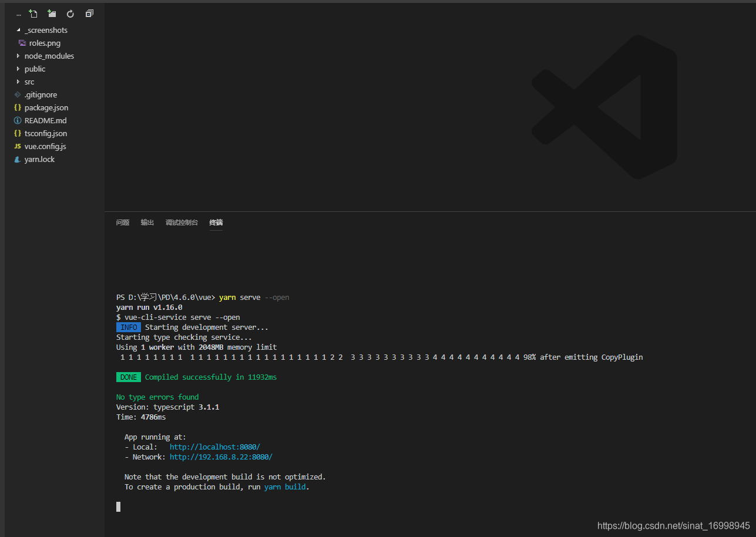Screen dimensions: 756x537
Task: Click the git icon beside .gitignore
Action: 18,94
